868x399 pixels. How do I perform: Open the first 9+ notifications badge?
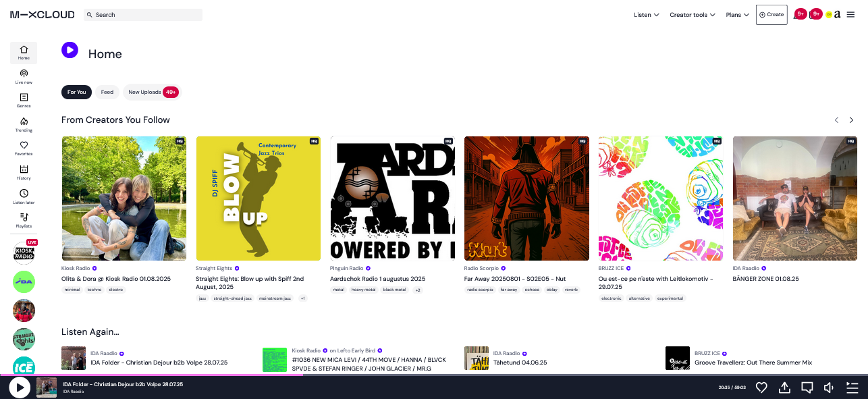(801, 14)
